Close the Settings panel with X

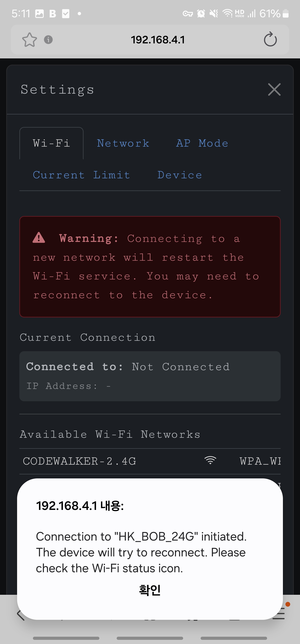click(x=274, y=89)
